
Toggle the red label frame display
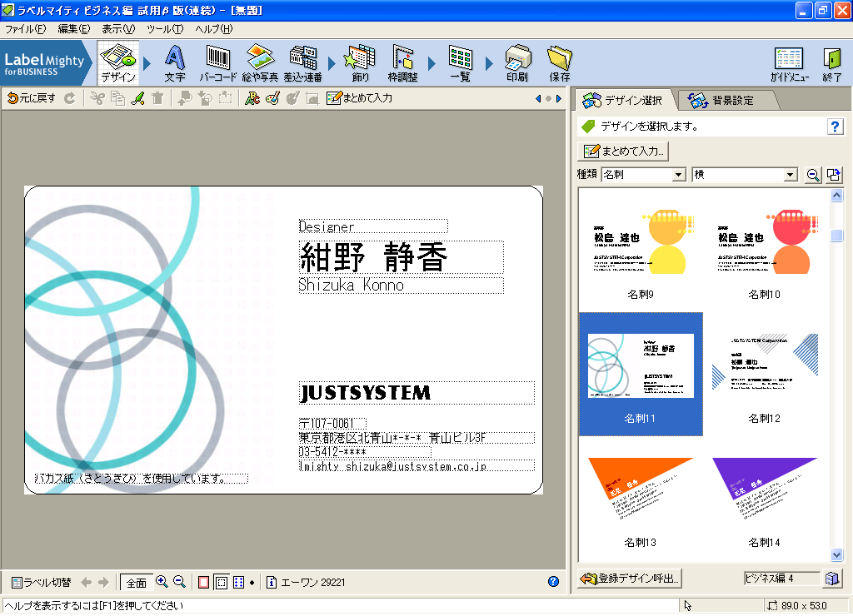(203, 582)
